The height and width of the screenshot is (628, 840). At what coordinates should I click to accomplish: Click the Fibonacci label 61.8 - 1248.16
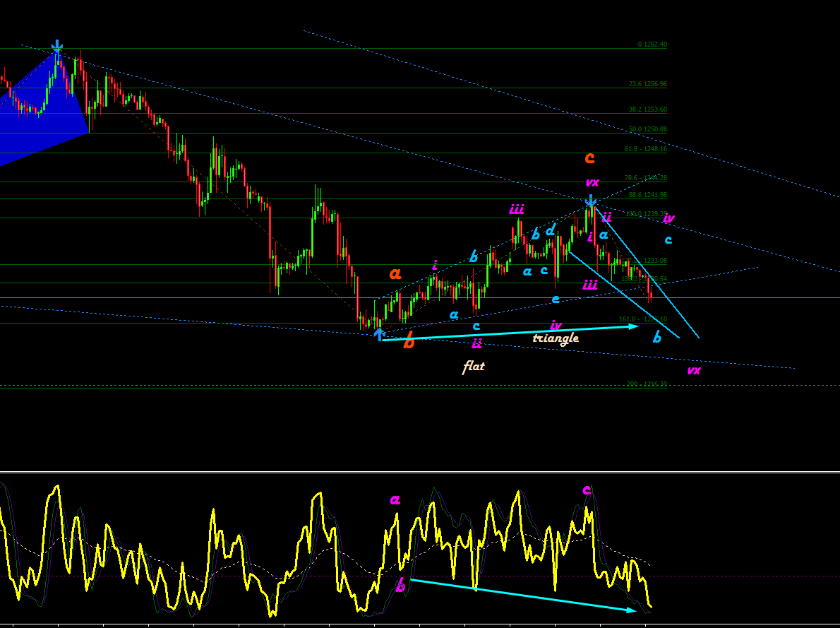646,149
